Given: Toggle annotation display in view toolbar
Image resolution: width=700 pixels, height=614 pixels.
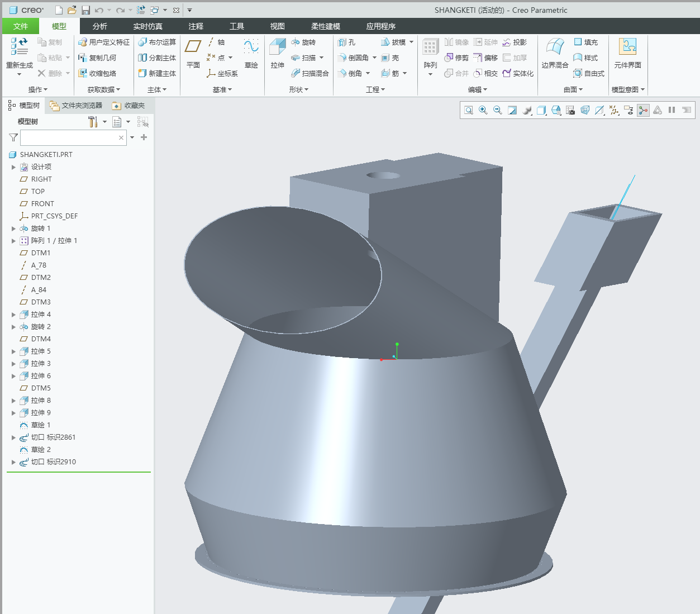Looking at the screenshot, I should point(628,111).
